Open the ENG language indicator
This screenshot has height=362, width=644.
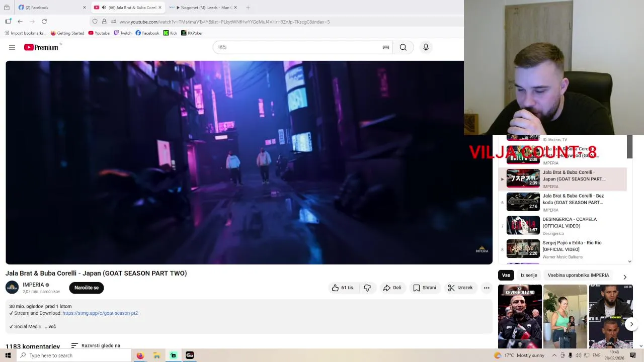pyautogui.click(x=596, y=355)
